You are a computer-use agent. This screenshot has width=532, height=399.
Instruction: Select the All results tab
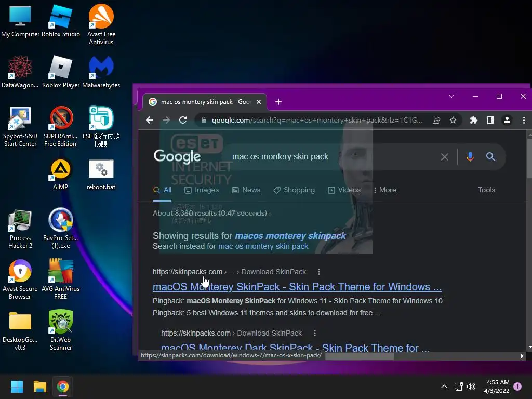(x=162, y=190)
